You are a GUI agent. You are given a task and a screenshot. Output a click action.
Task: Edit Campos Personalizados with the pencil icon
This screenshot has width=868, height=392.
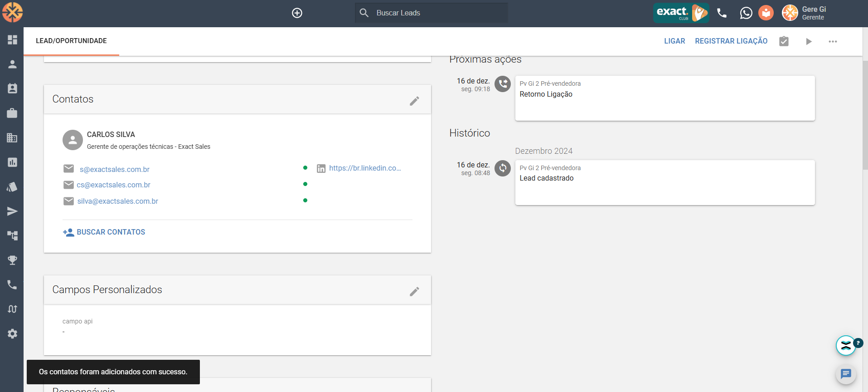pos(414,291)
